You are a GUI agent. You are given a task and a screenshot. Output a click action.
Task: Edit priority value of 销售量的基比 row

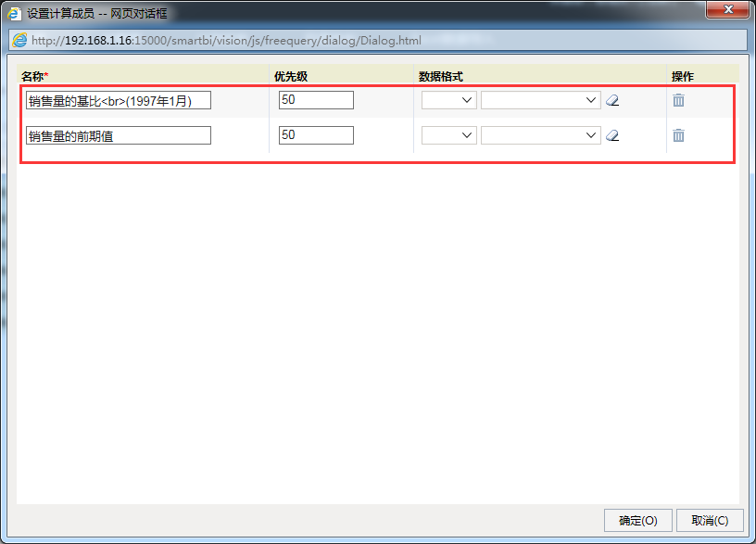pos(316,100)
